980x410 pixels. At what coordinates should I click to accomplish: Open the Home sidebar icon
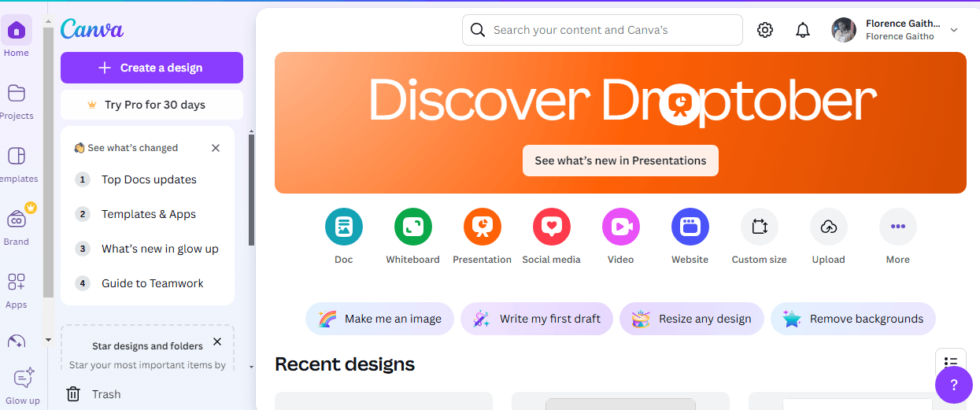point(16,31)
